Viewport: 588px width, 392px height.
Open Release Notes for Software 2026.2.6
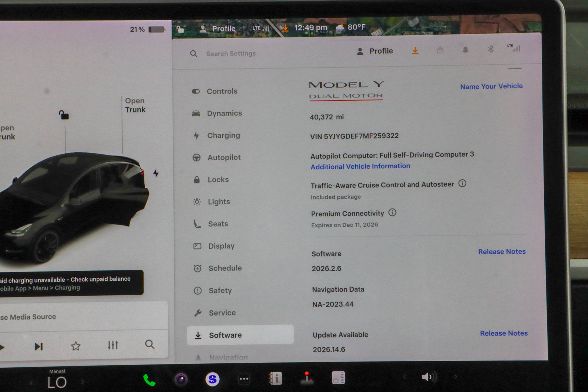tap(502, 252)
